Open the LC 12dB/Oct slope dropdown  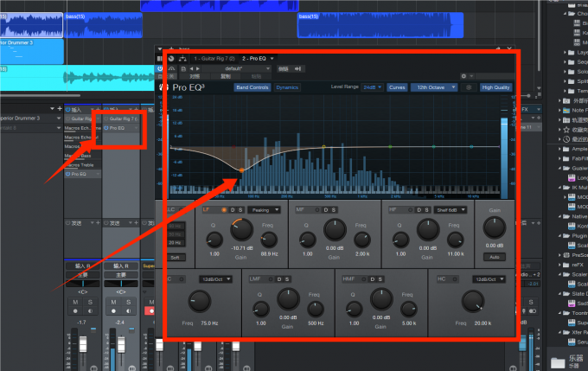click(x=215, y=279)
